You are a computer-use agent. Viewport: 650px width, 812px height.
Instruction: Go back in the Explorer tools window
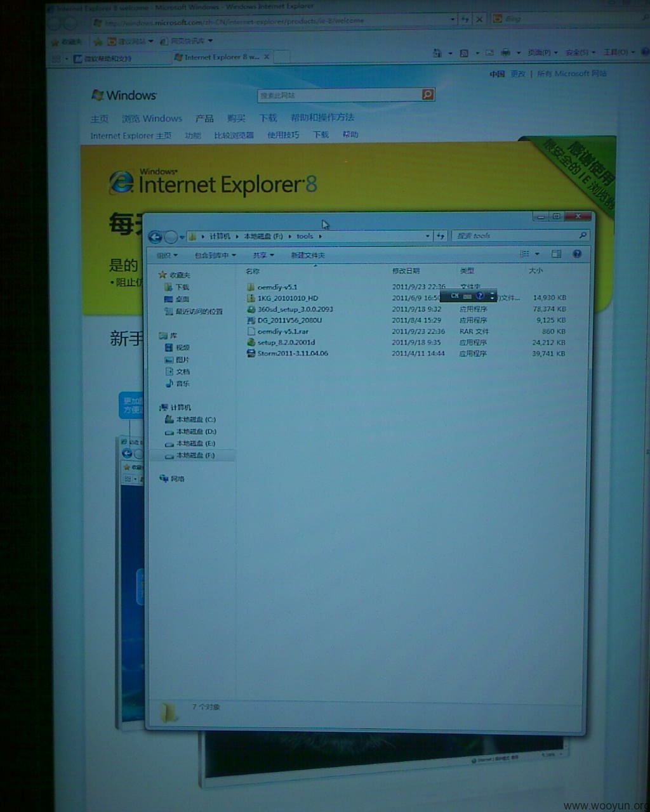coord(155,237)
